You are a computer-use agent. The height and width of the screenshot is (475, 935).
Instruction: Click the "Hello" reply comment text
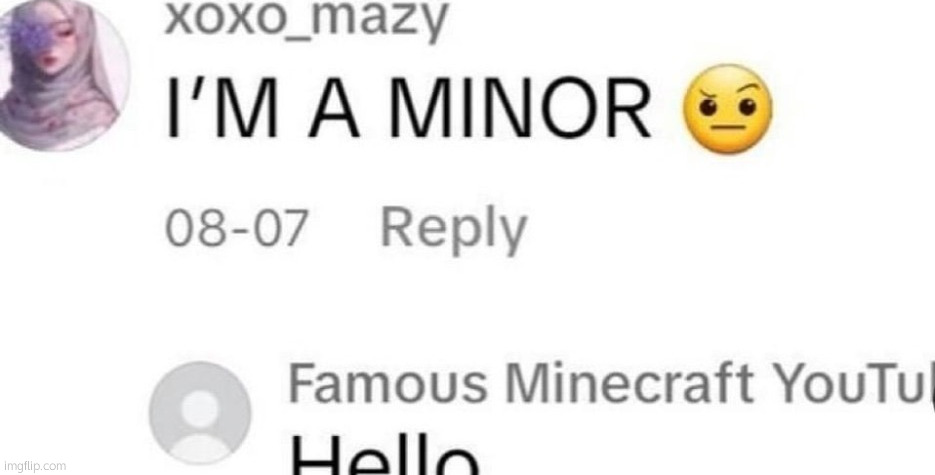pyautogui.click(x=385, y=456)
